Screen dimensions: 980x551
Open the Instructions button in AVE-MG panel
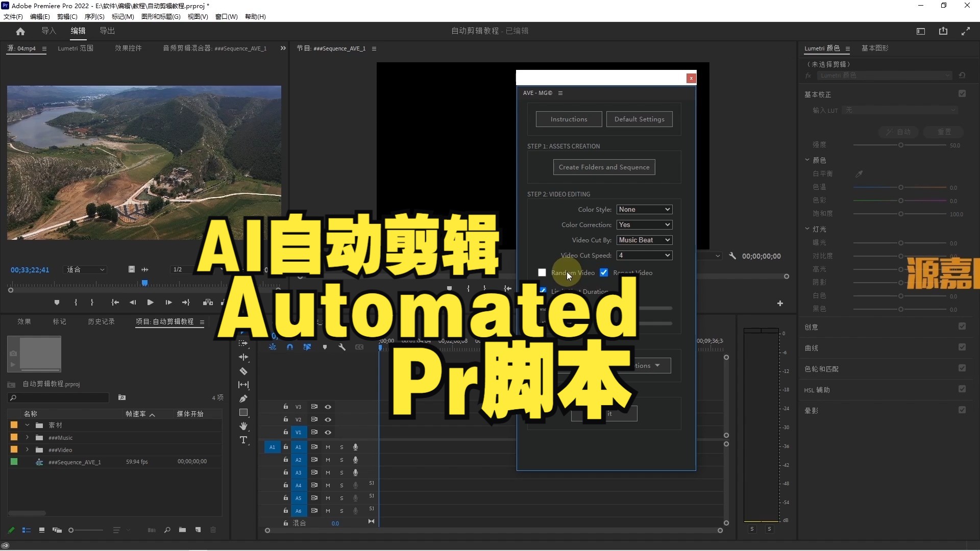point(569,119)
